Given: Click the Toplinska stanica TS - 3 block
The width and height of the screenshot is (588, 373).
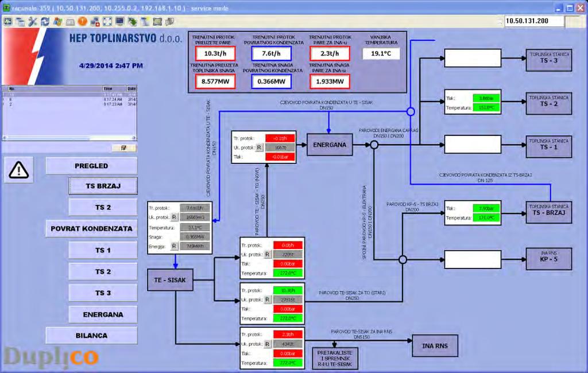Looking at the screenshot, I should tap(549, 60).
